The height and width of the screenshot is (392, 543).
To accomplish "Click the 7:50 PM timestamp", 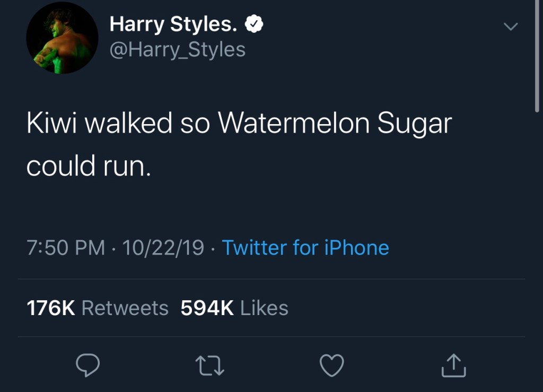I will [x=66, y=248].
